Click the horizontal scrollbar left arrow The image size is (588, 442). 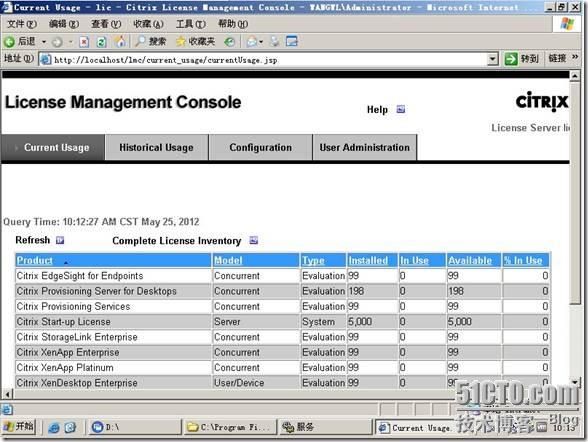(7, 394)
